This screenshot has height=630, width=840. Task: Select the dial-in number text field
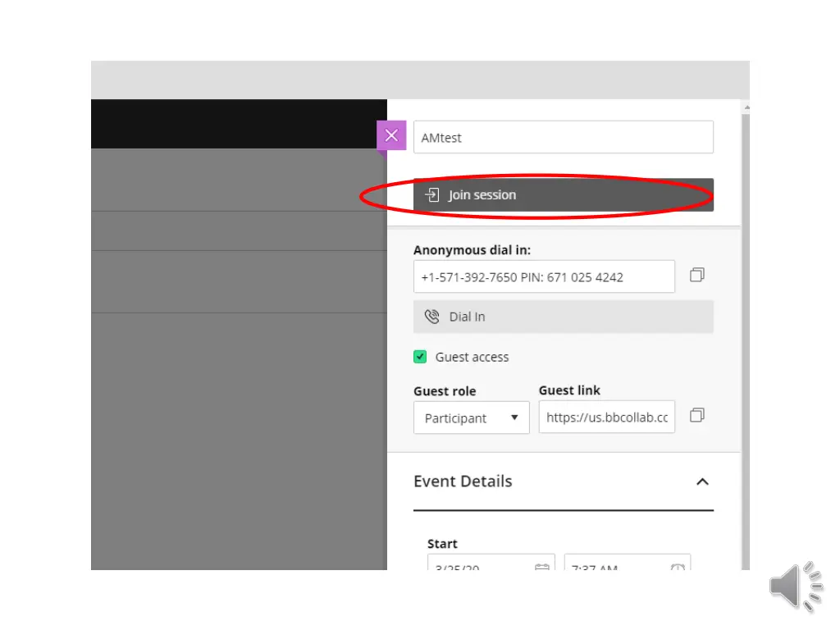click(x=544, y=276)
